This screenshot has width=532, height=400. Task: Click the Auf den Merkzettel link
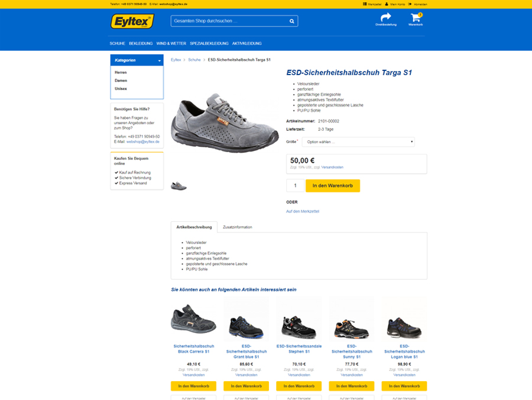[x=303, y=211]
